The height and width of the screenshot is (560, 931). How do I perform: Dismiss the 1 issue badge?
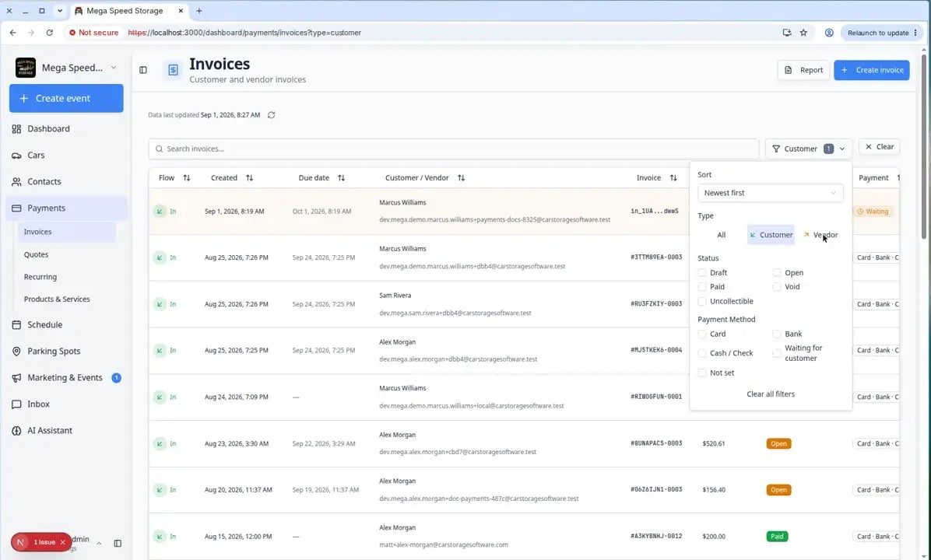pyautogui.click(x=63, y=542)
